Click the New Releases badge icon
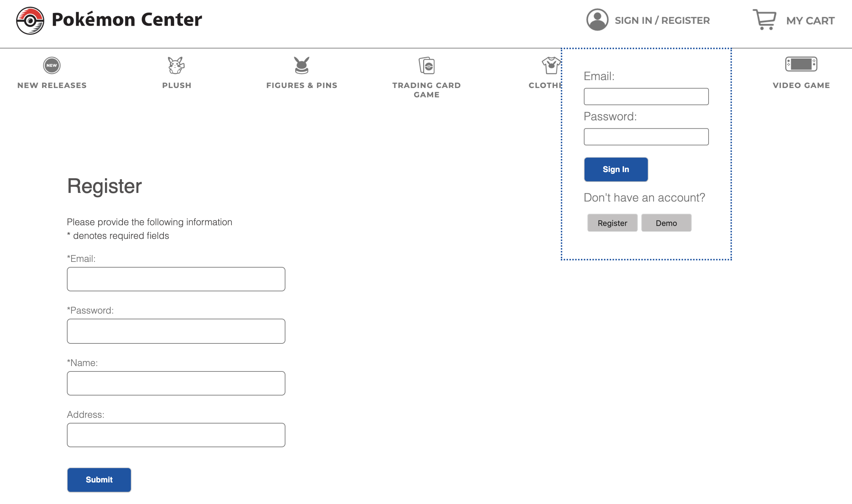Image resolution: width=852 pixels, height=504 pixels. coord(52,65)
